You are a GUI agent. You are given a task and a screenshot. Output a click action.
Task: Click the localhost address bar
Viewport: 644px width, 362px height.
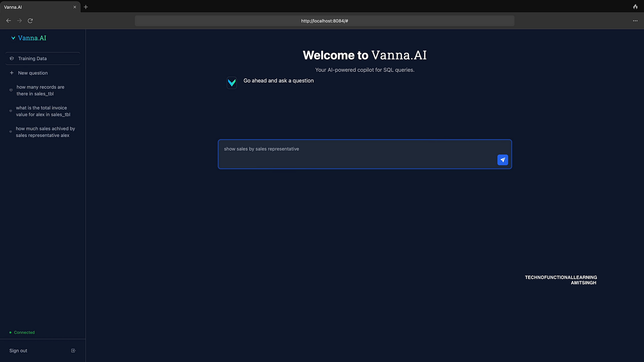(324, 21)
